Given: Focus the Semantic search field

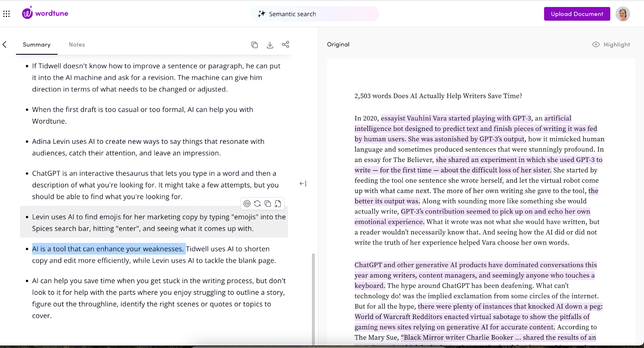Looking at the screenshot, I should click(314, 14).
